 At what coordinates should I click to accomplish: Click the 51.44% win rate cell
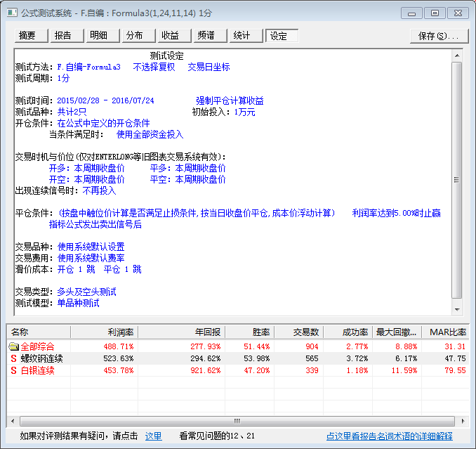click(x=257, y=346)
